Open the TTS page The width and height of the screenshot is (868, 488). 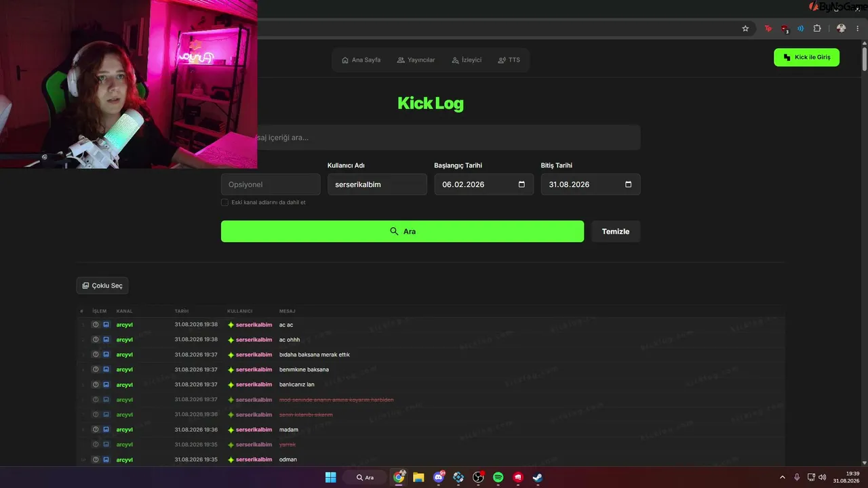click(x=509, y=60)
